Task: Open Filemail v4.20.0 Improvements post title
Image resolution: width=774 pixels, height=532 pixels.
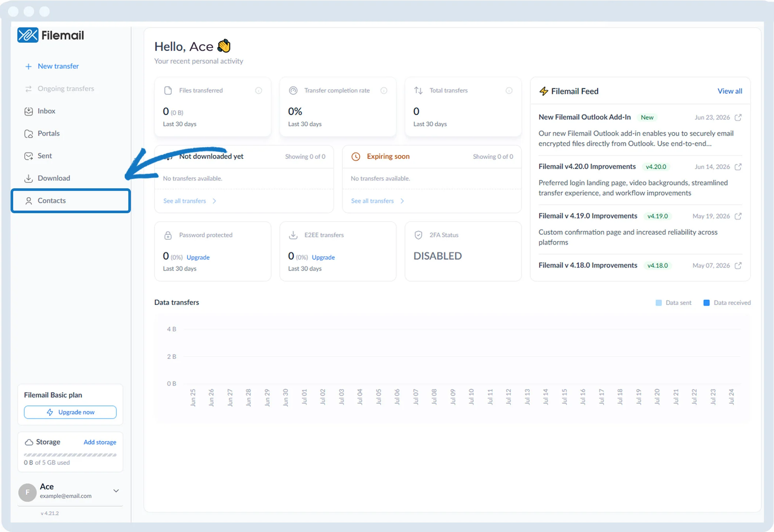Action: coord(587,166)
